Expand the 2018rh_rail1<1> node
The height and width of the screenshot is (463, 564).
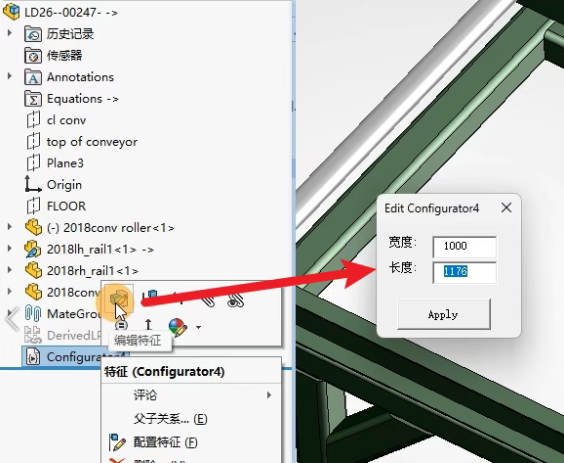10,270
